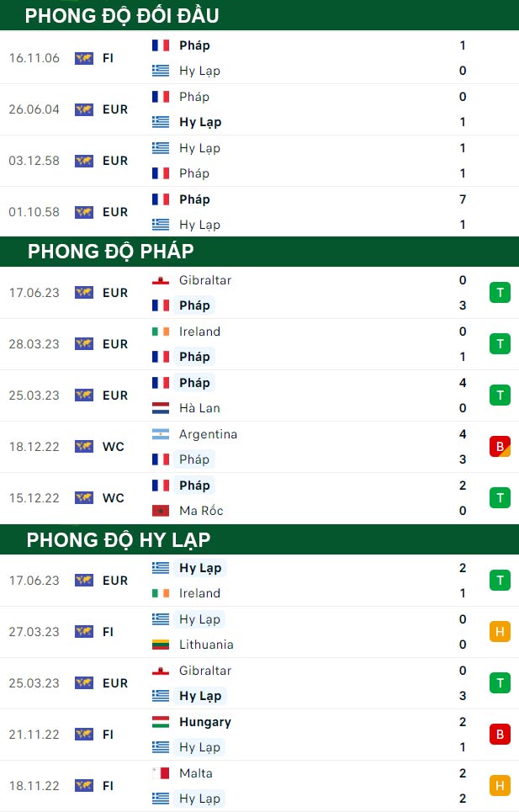
Task: Click the Malta flag icon
Action: point(161,772)
